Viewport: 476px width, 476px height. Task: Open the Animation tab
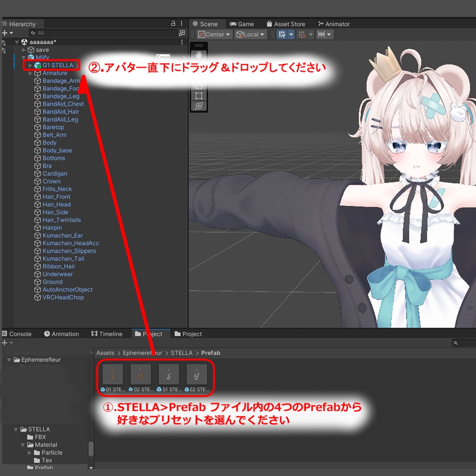coord(61,334)
